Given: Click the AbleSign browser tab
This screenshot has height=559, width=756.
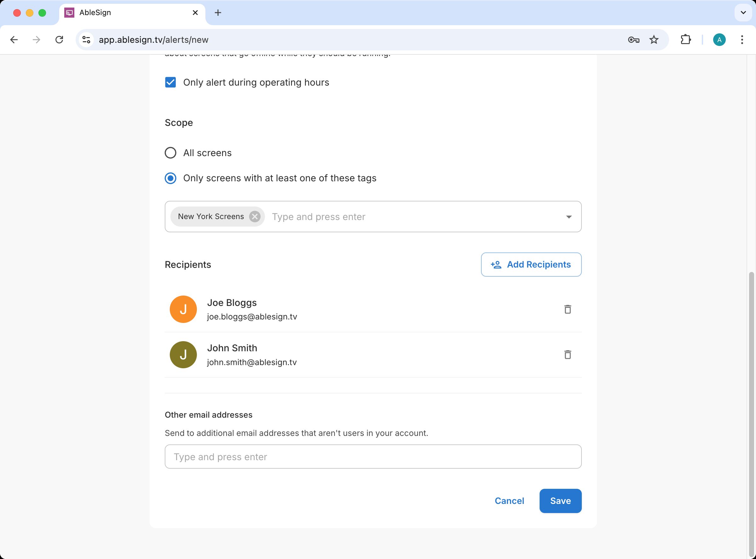Looking at the screenshot, I should [132, 13].
